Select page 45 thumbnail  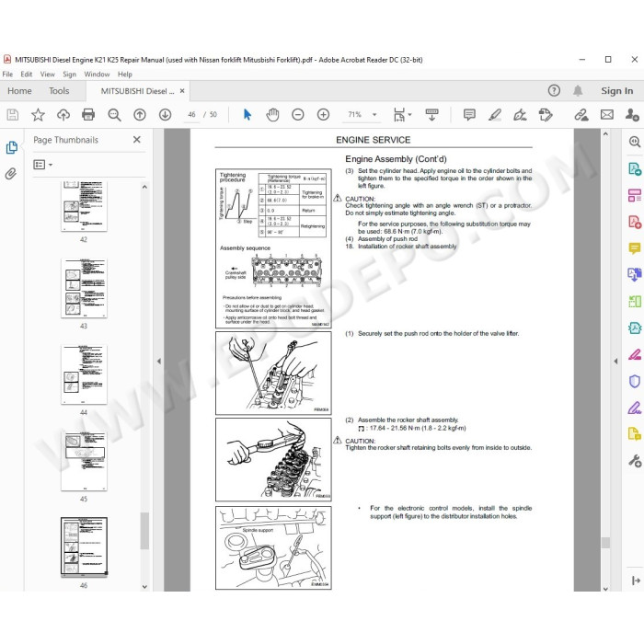pos(84,461)
